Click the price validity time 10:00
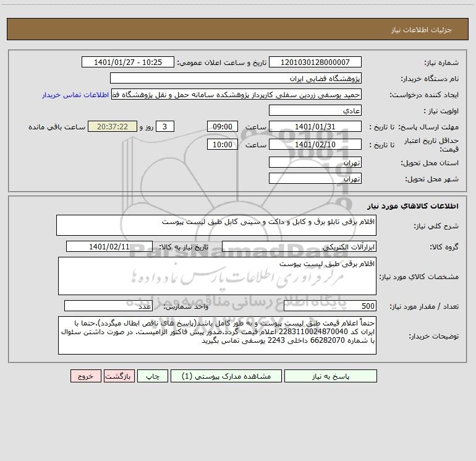Image resolution: width=476 pixels, height=461 pixels. 222,144
